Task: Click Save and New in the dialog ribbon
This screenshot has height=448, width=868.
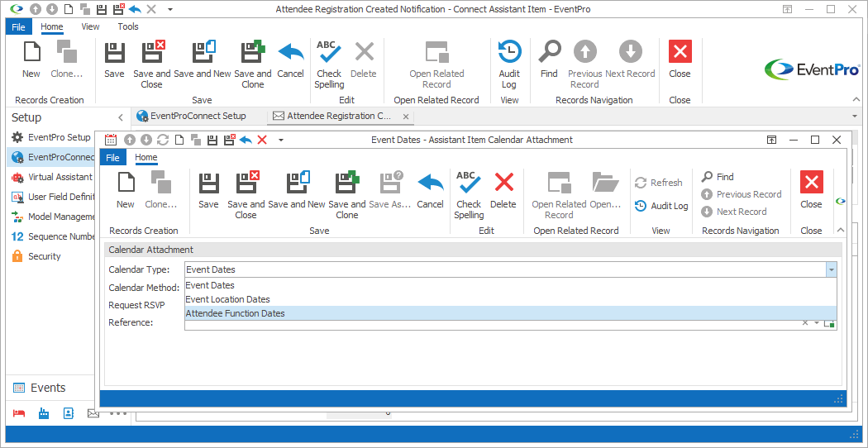Action: tap(297, 190)
